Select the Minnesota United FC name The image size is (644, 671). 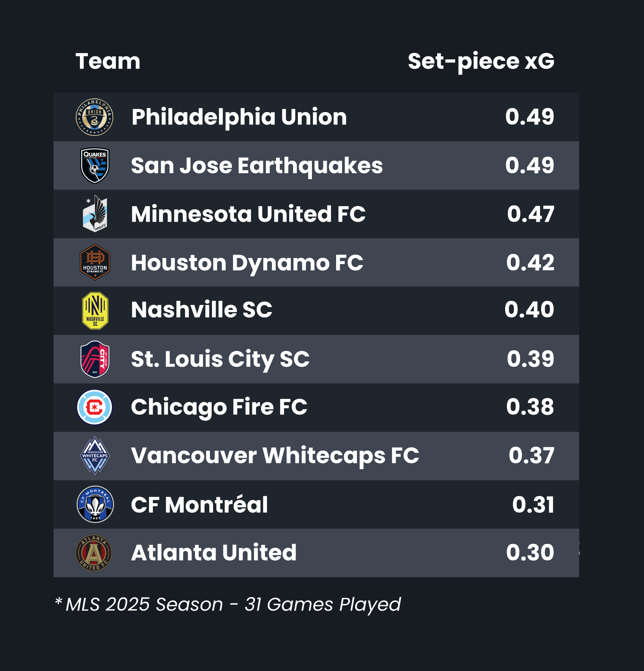pyautogui.click(x=248, y=214)
